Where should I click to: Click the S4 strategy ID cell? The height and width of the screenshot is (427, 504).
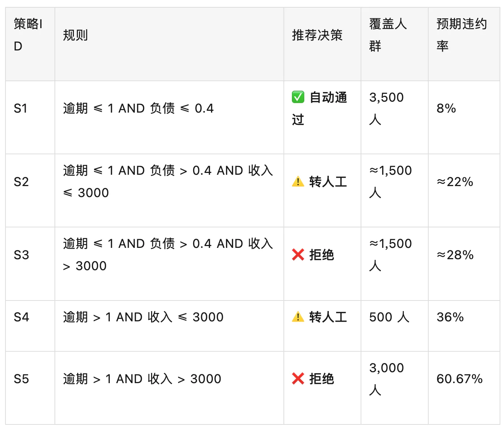tap(30, 326)
